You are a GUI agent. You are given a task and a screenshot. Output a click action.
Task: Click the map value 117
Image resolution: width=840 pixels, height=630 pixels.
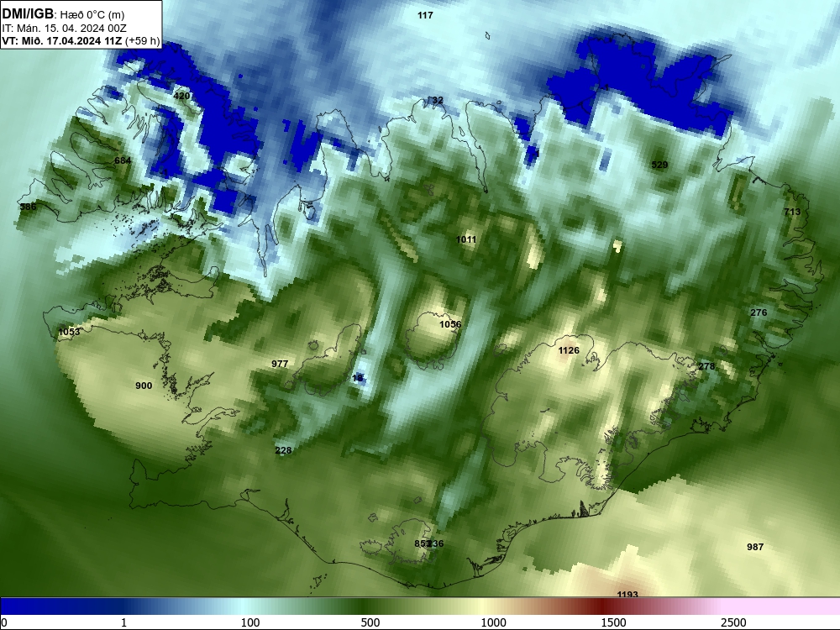(425, 15)
